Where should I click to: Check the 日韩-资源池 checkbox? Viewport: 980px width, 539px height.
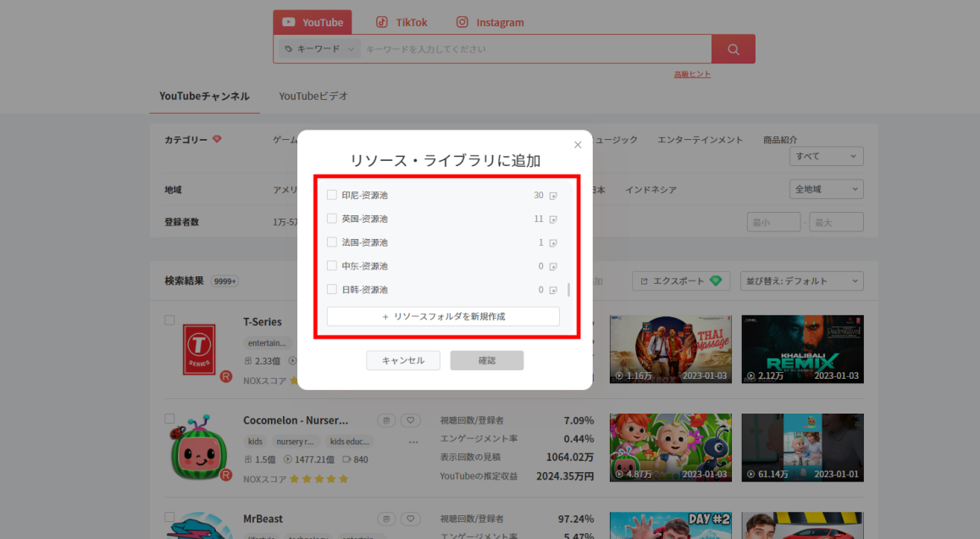point(332,290)
